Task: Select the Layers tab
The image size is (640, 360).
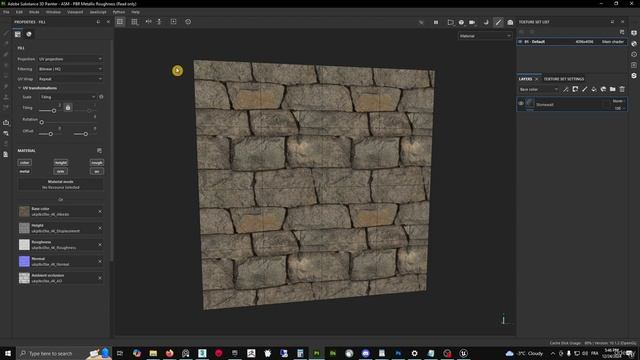Action: (525, 79)
